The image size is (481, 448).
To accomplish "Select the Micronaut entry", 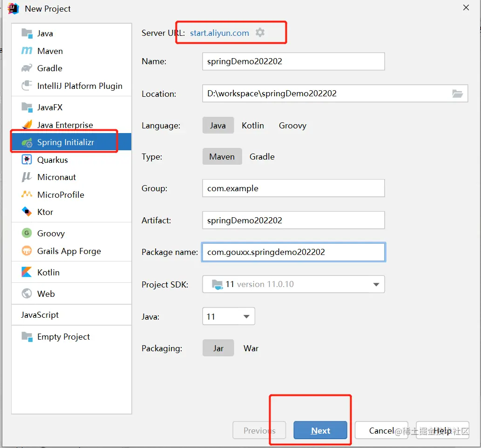I will tap(72, 177).
